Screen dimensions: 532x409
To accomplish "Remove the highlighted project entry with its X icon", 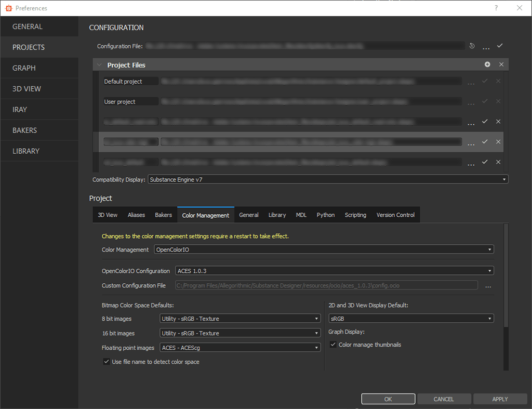I will click(498, 141).
